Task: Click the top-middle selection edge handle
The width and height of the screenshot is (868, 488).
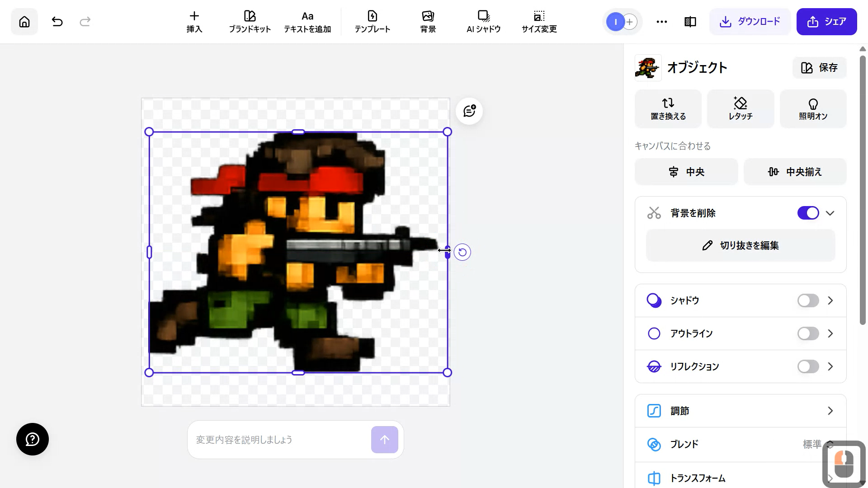Action: [x=298, y=132]
